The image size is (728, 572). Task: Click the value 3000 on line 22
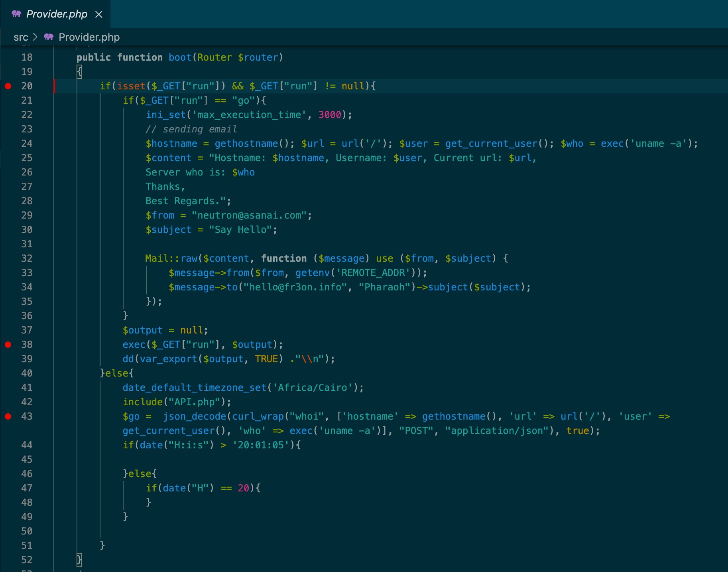330,115
